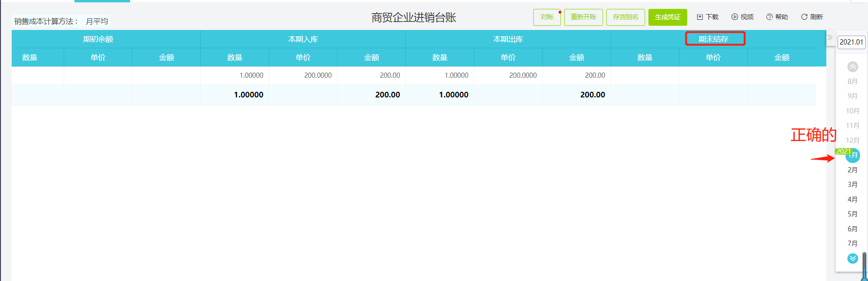Select 8月 in the month list
The width and height of the screenshot is (868, 281).
tap(853, 81)
